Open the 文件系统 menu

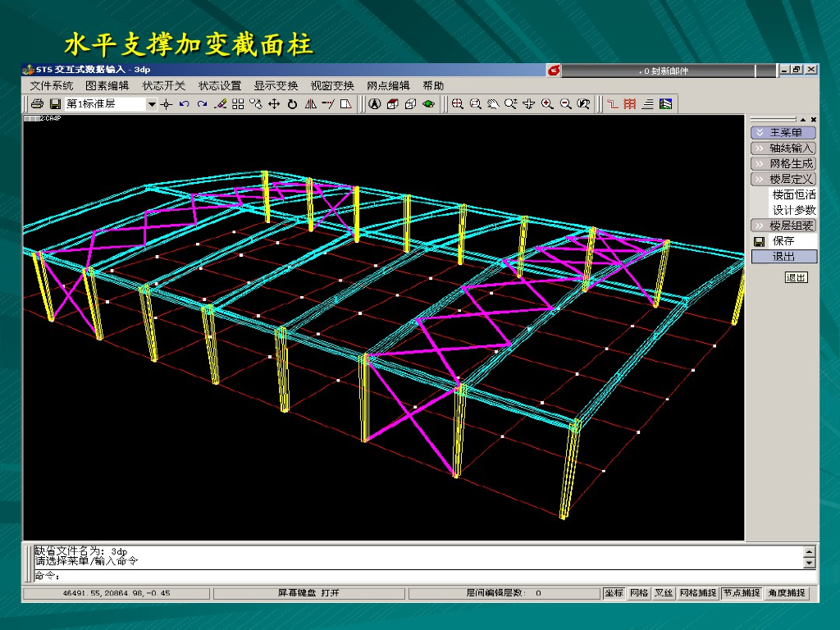click(52, 85)
